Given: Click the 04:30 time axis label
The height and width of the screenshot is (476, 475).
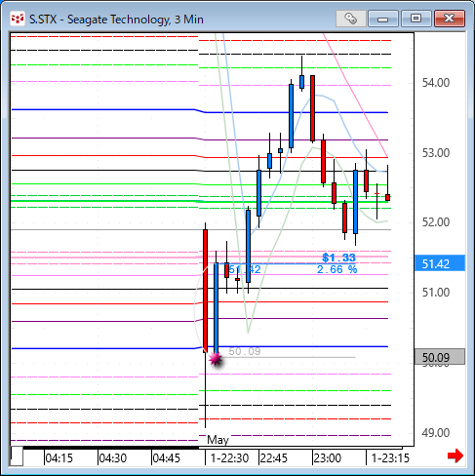Looking at the screenshot, I should [112, 458].
